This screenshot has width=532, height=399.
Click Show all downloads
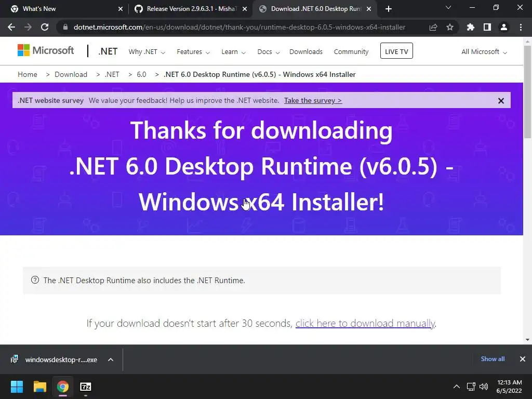pyautogui.click(x=493, y=359)
